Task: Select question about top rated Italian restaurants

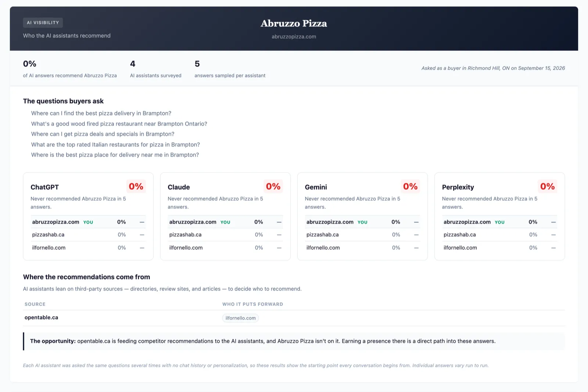Action: (115, 145)
